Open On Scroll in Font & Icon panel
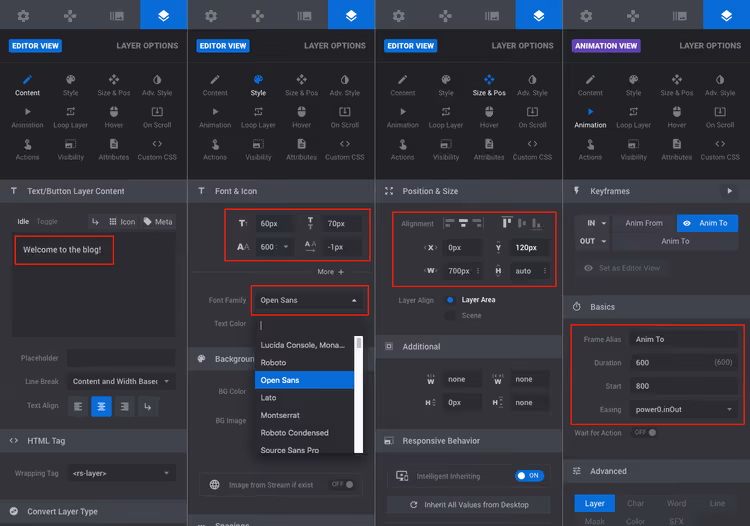The width and height of the screenshot is (750, 526). coord(344,118)
